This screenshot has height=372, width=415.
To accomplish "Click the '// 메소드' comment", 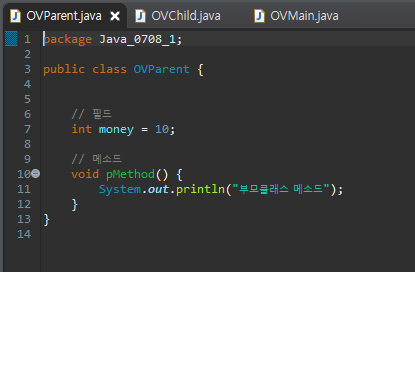I will [96, 159].
